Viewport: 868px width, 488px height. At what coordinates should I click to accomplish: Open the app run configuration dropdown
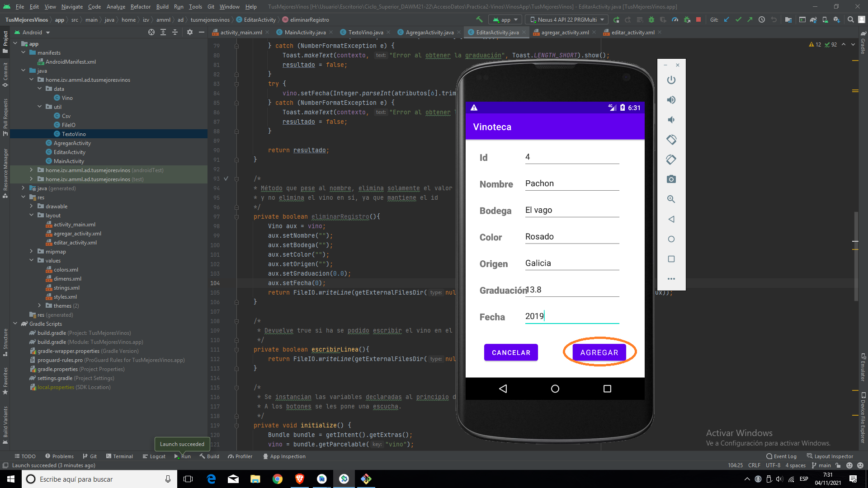pyautogui.click(x=505, y=19)
